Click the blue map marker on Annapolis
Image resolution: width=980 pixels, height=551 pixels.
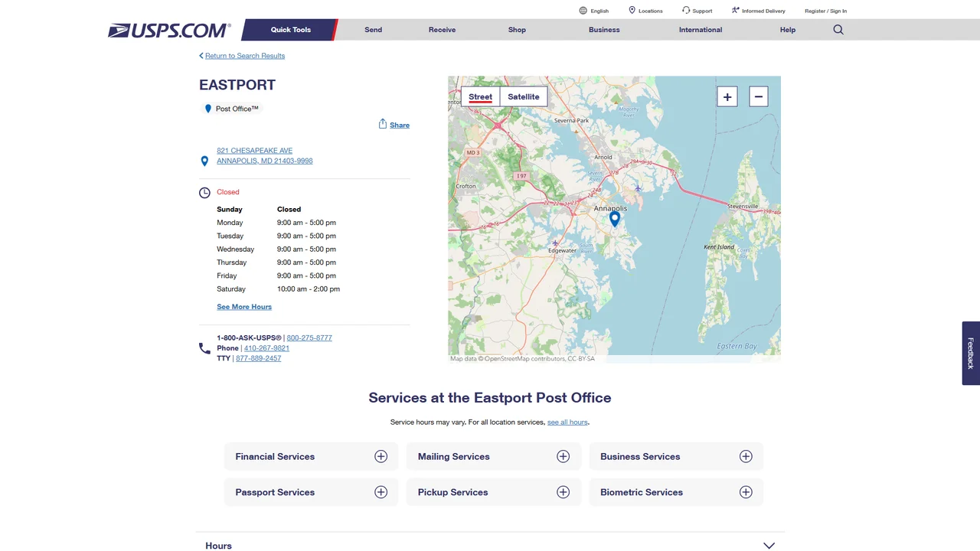coord(614,220)
